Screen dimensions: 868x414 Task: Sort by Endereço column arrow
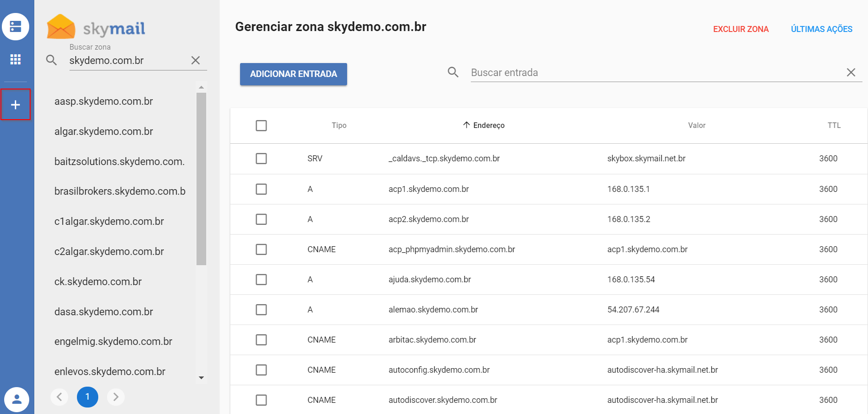pyautogui.click(x=466, y=125)
